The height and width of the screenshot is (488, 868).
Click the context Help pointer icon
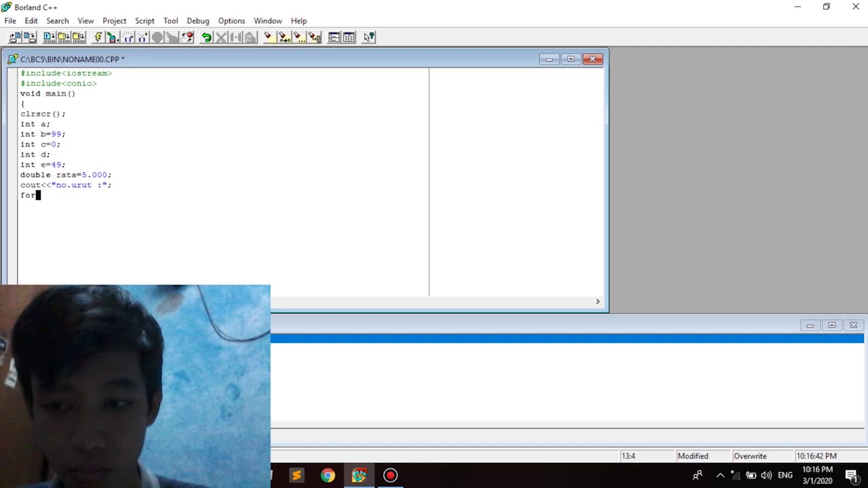[369, 37]
